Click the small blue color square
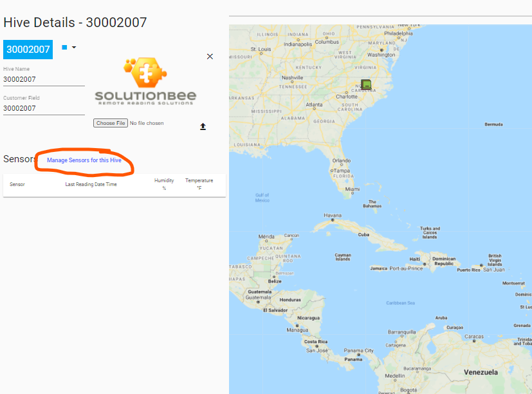The image size is (532, 394). click(x=64, y=47)
